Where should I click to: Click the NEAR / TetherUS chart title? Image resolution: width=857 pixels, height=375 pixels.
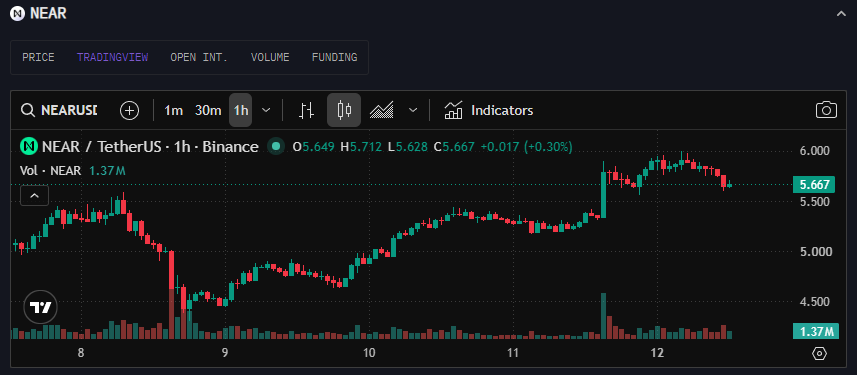click(150, 147)
